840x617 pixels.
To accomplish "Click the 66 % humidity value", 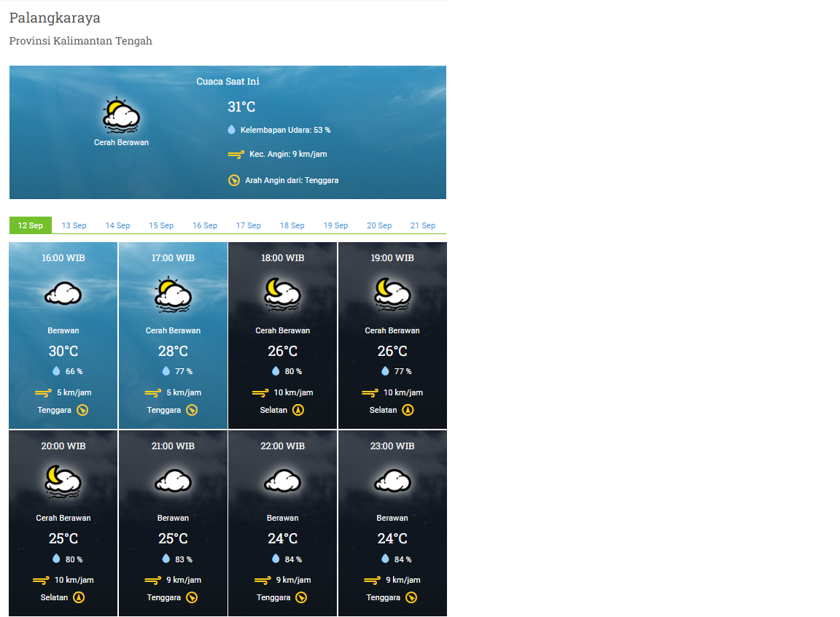I will (x=74, y=372).
